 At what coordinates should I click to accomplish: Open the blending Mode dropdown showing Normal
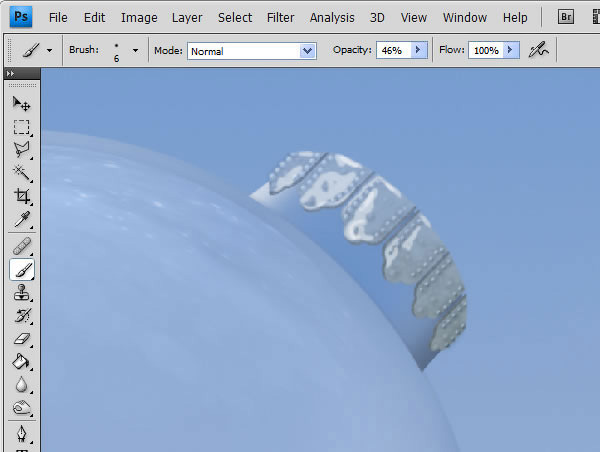pyautogui.click(x=252, y=51)
